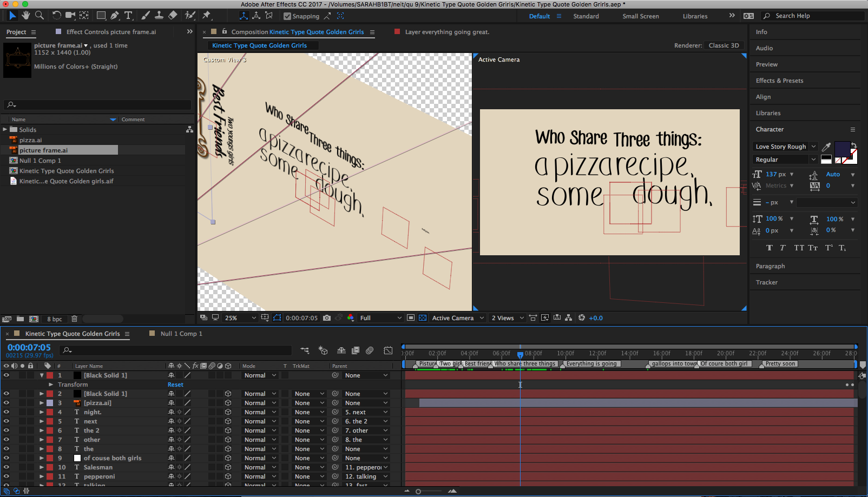Click the Character fill color swatch
This screenshot has width=868, height=497.
(x=842, y=148)
